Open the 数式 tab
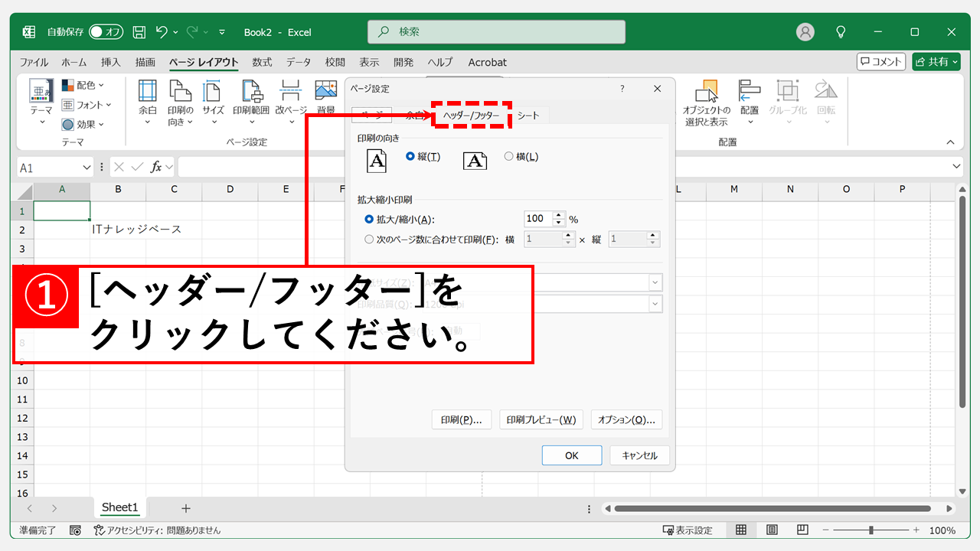 pos(262,62)
